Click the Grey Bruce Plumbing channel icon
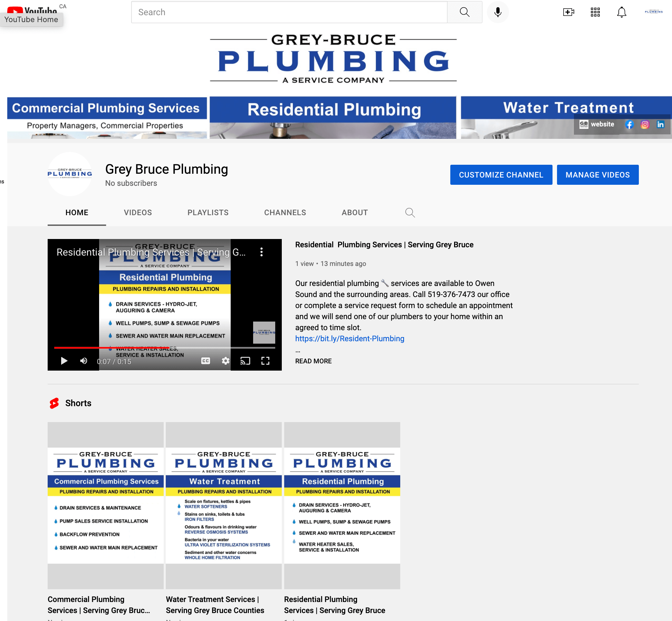672x621 pixels. pyautogui.click(x=70, y=174)
